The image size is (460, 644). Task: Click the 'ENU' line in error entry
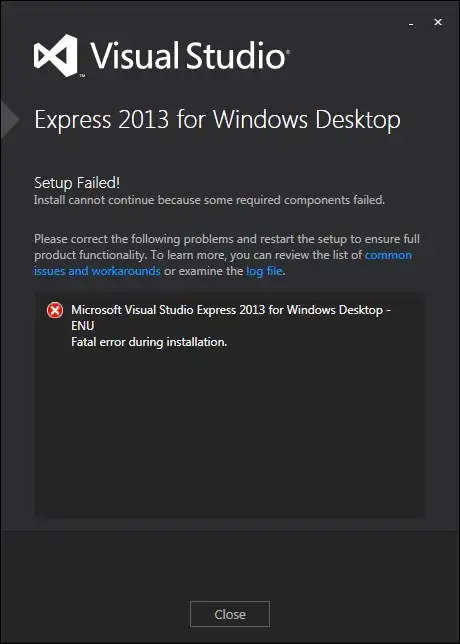point(83,326)
